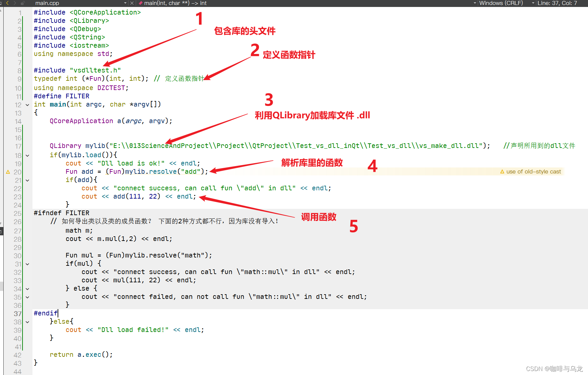Go back with the left navigation arrow
The width and height of the screenshot is (588, 375).
(7, 3)
